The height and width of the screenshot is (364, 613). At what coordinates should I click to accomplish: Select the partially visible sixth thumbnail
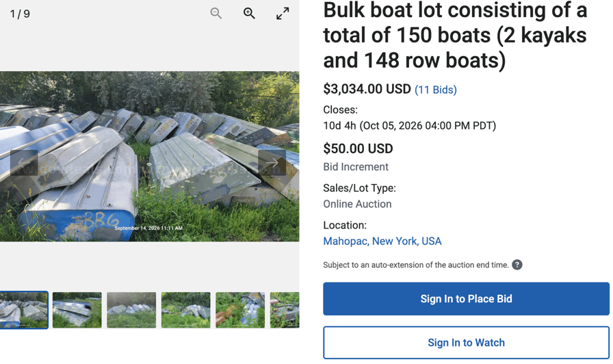coord(285,310)
